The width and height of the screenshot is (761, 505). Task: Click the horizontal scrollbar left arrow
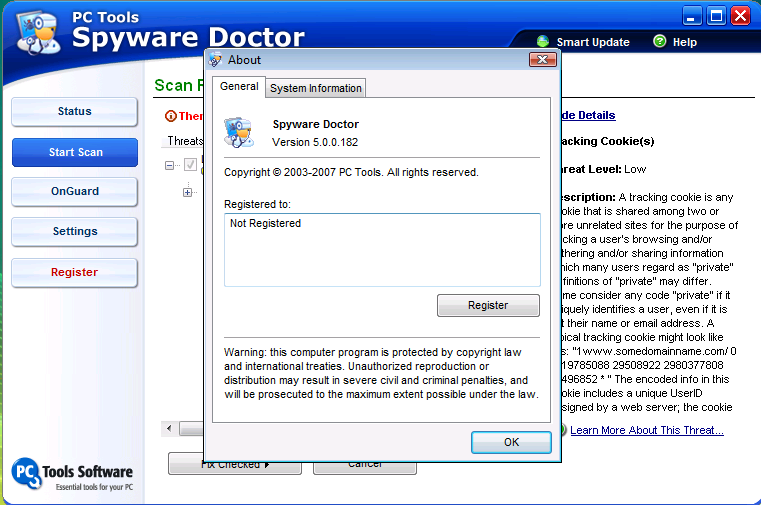pos(168,429)
